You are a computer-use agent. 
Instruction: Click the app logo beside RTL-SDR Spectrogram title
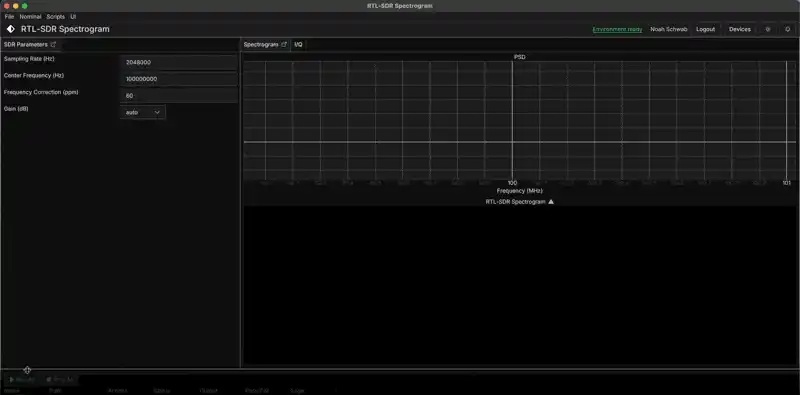pos(11,29)
